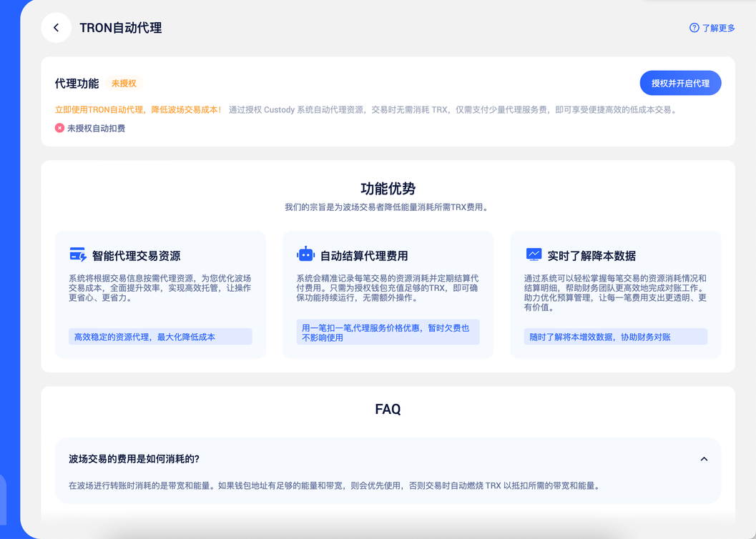
Task: Click the question mark help icon
Action: pos(693,27)
